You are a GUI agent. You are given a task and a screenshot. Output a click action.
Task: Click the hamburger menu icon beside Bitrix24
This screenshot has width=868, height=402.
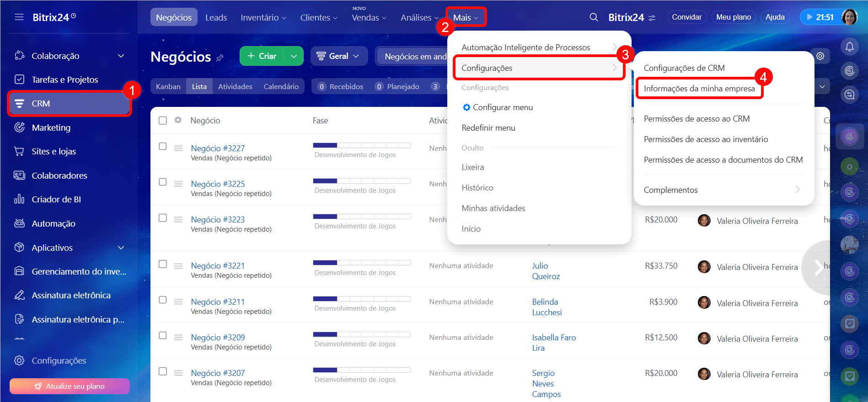tap(19, 17)
